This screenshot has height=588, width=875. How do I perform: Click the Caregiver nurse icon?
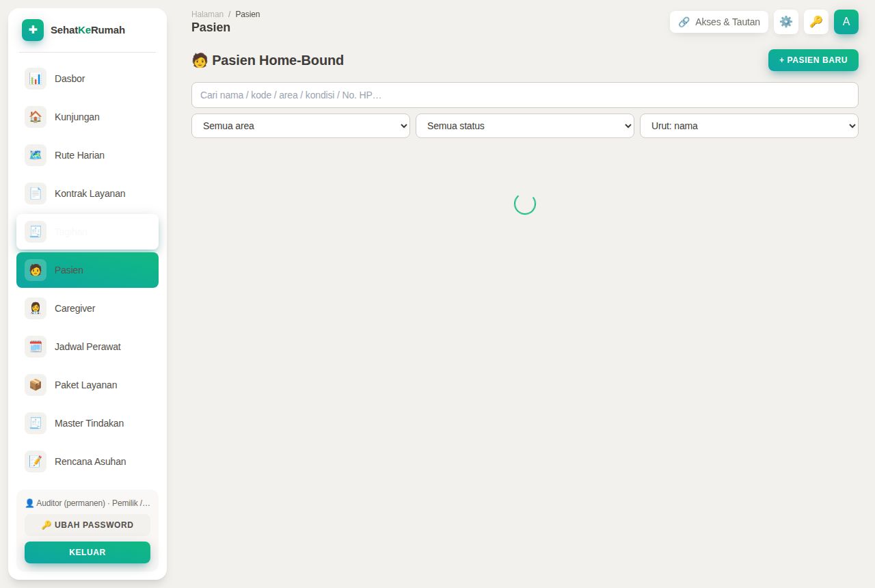(36, 308)
